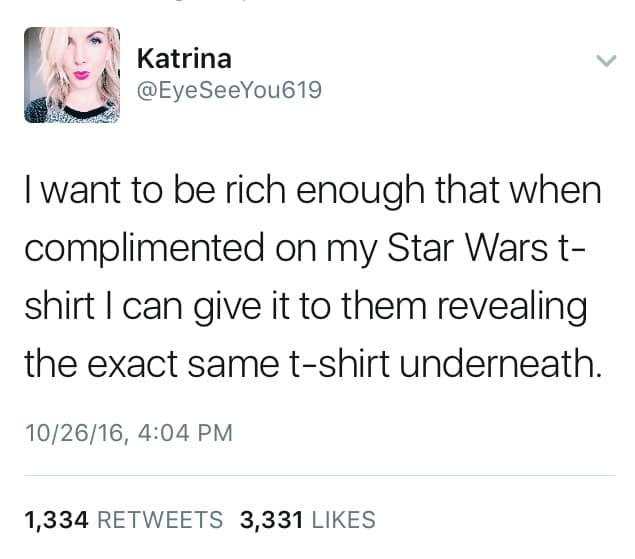Click the 4:04 PM time
This screenshot has height=559, width=635.
(x=185, y=433)
